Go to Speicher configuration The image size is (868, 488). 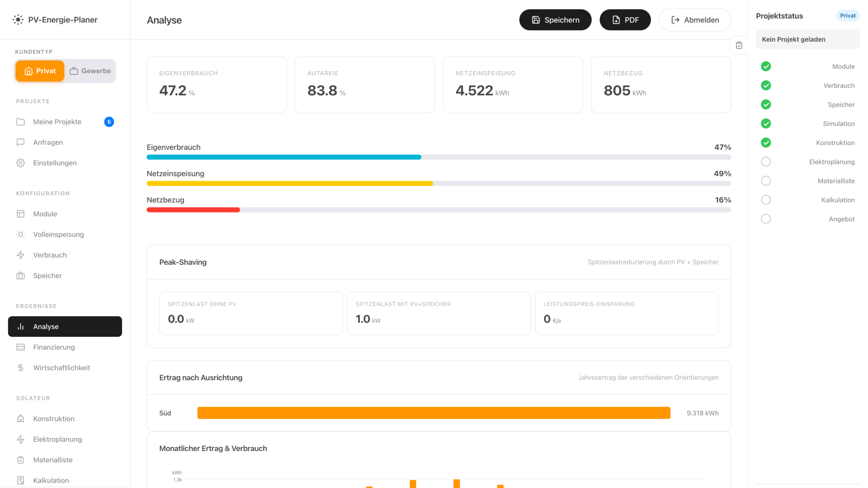pyautogui.click(x=47, y=275)
